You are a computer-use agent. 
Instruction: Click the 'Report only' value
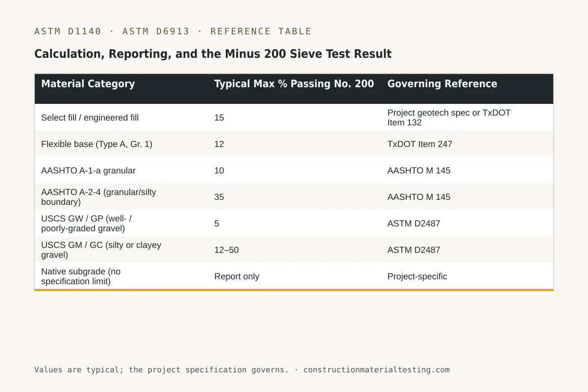(x=237, y=276)
